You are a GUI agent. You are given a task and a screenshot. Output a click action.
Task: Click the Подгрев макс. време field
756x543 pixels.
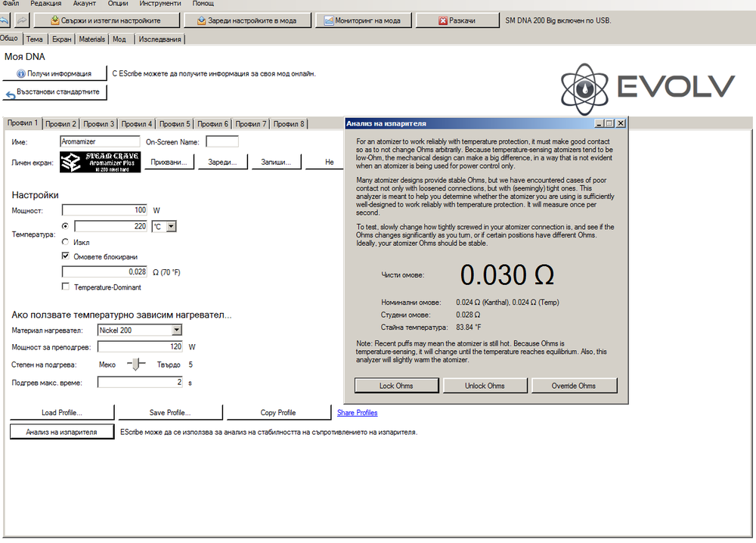click(141, 383)
